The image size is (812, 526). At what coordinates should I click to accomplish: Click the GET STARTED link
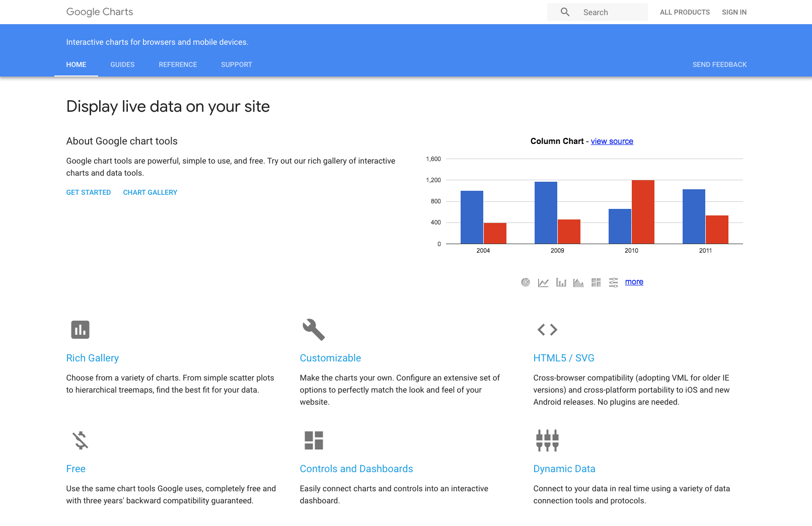(x=89, y=192)
